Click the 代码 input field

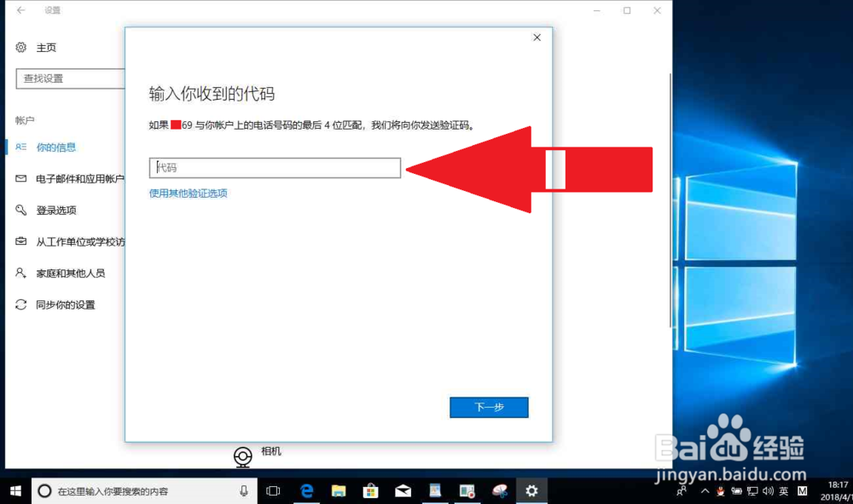pyautogui.click(x=275, y=168)
